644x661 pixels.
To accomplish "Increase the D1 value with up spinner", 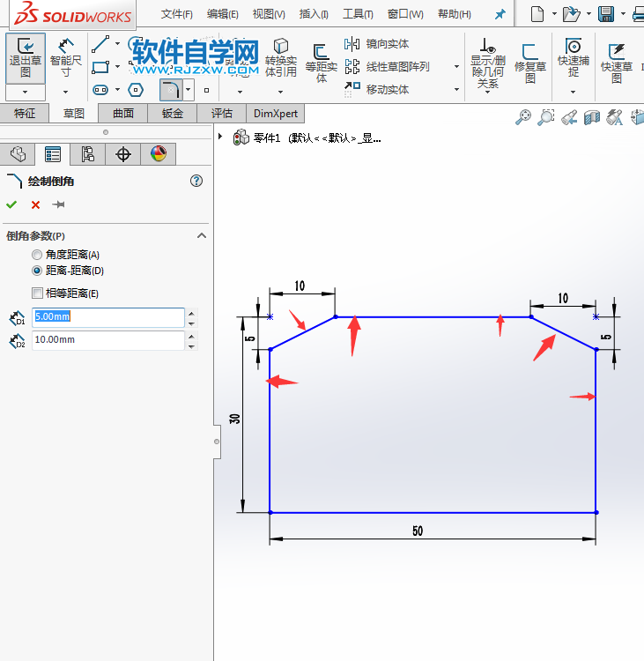I will (191, 313).
